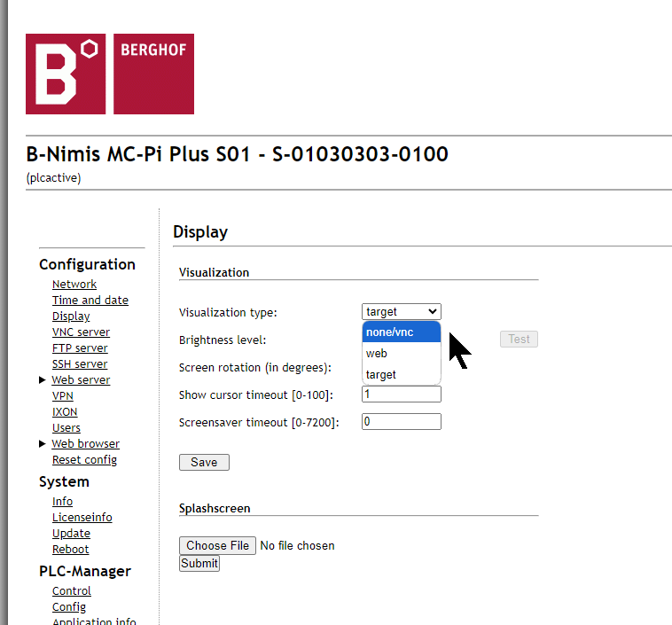The height and width of the screenshot is (625, 672).
Task: Open the system Info page
Action: tap(63, 502)
